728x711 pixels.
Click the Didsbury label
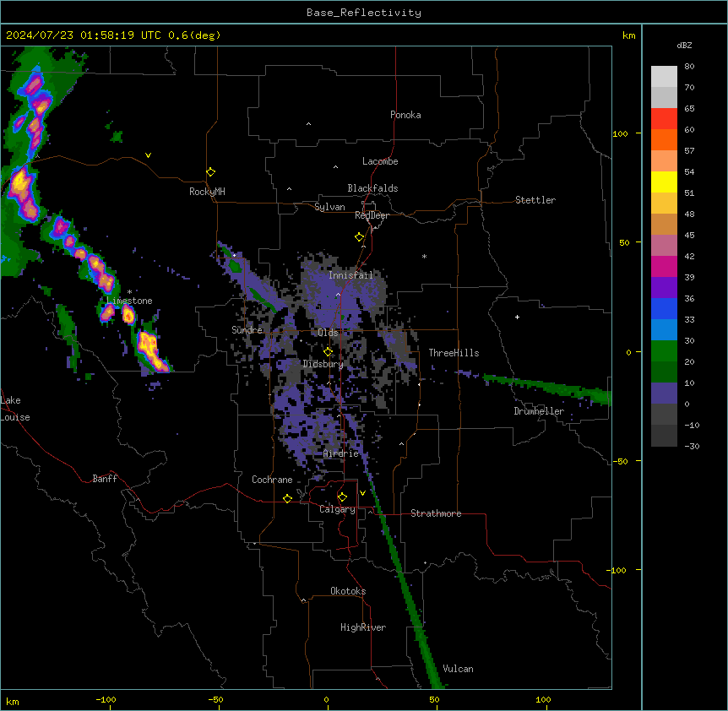tap(323, 364)
